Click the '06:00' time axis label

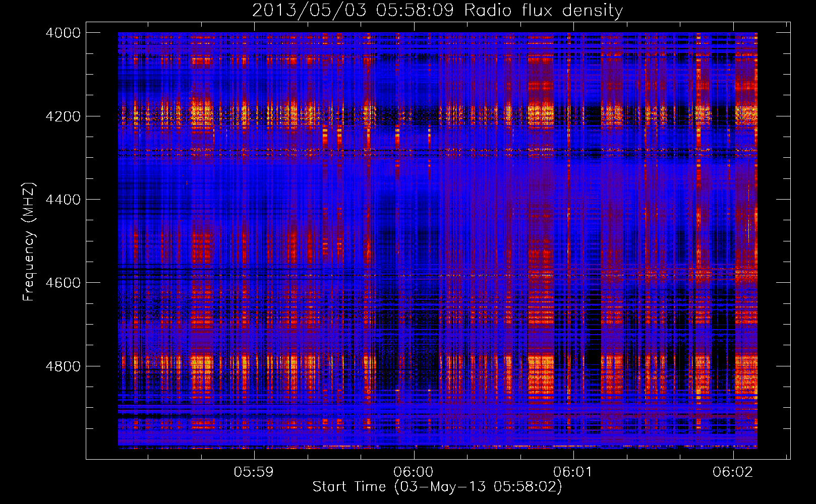click(x=414, y=472)
